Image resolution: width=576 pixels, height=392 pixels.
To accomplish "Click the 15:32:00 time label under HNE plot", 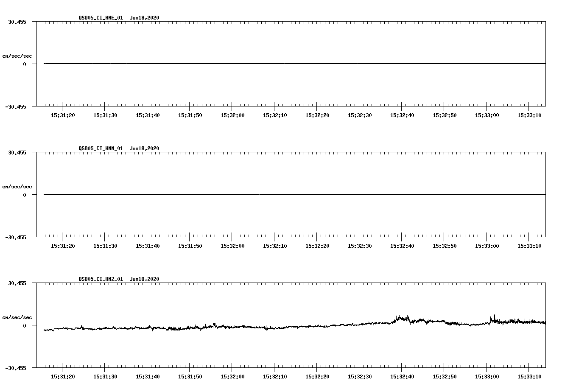I will pos(232,115).
